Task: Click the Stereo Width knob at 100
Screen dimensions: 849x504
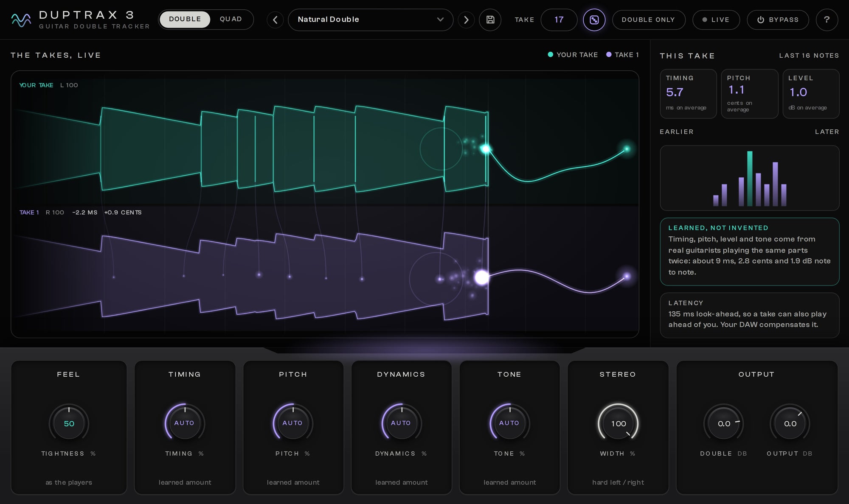Action: [x=618, y=423]
